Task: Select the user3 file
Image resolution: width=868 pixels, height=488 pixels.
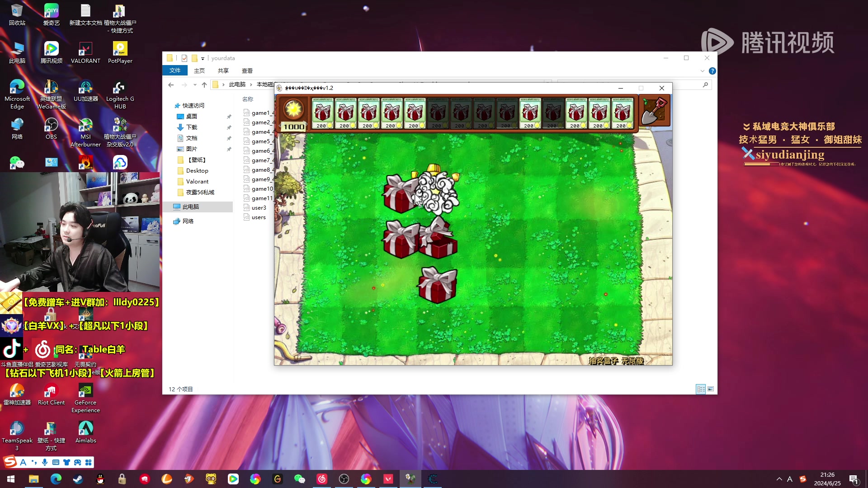Action: [x=259, y=208]
